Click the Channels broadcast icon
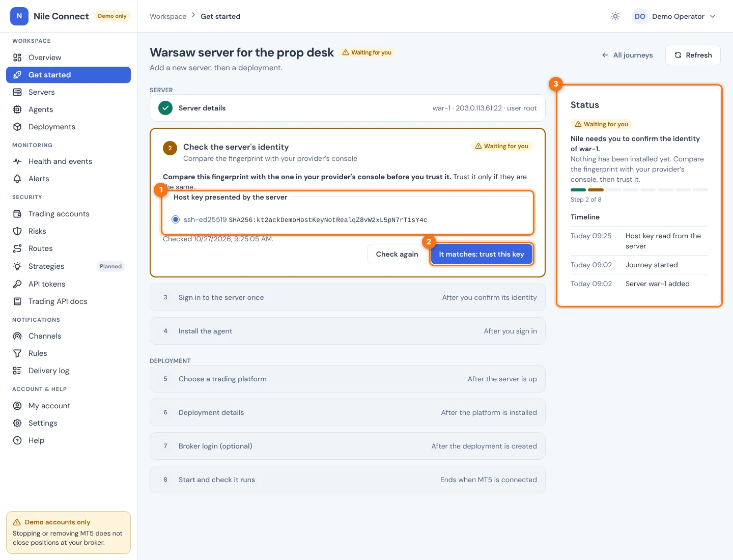Viewport: 733px width, 560px height. click(x=17, y=336)
